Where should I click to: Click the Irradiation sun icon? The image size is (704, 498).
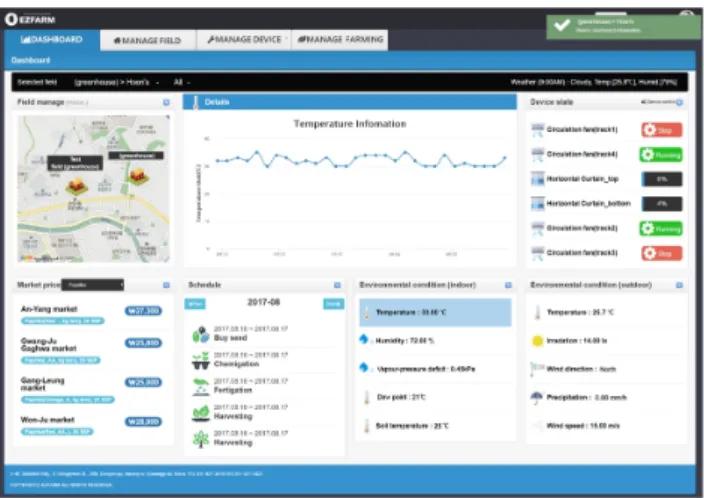pos(537,341)
